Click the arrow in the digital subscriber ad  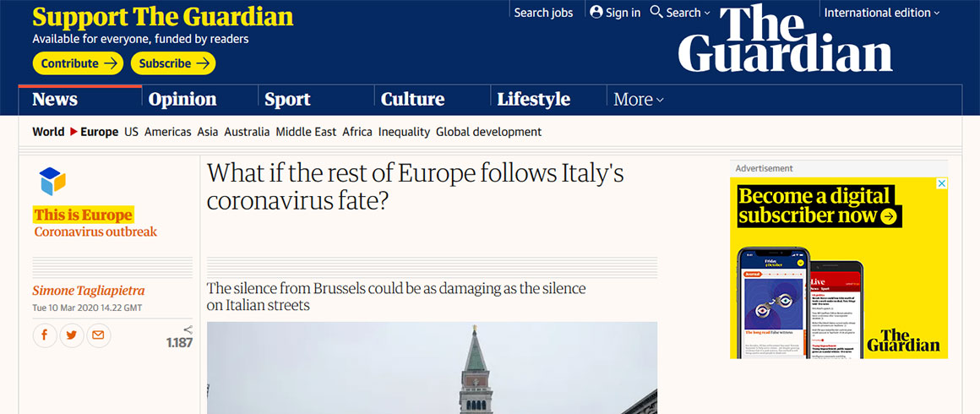[888, 216]
